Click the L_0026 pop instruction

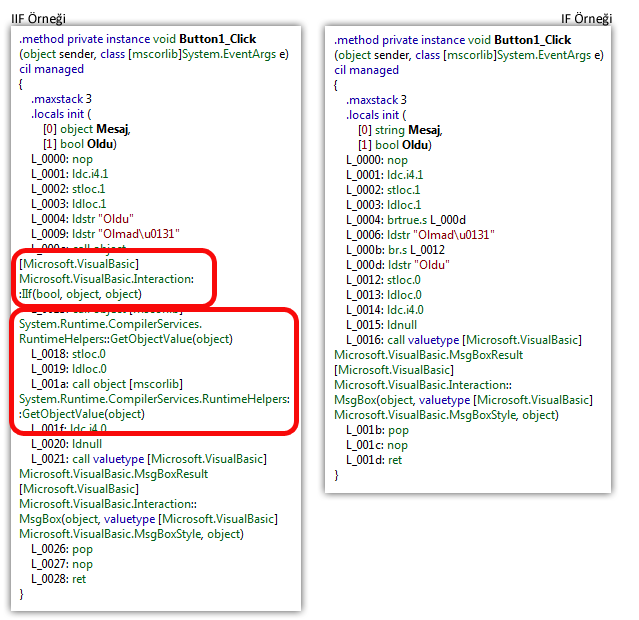pyautogui.click(x=62, y=548)
